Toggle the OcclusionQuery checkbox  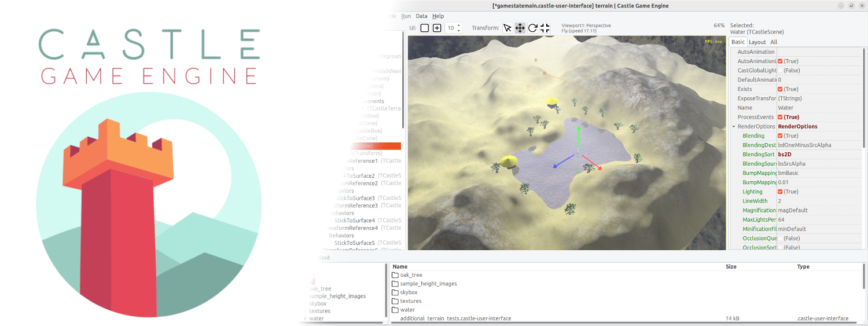pyautogui.click(x=781, y=238)
